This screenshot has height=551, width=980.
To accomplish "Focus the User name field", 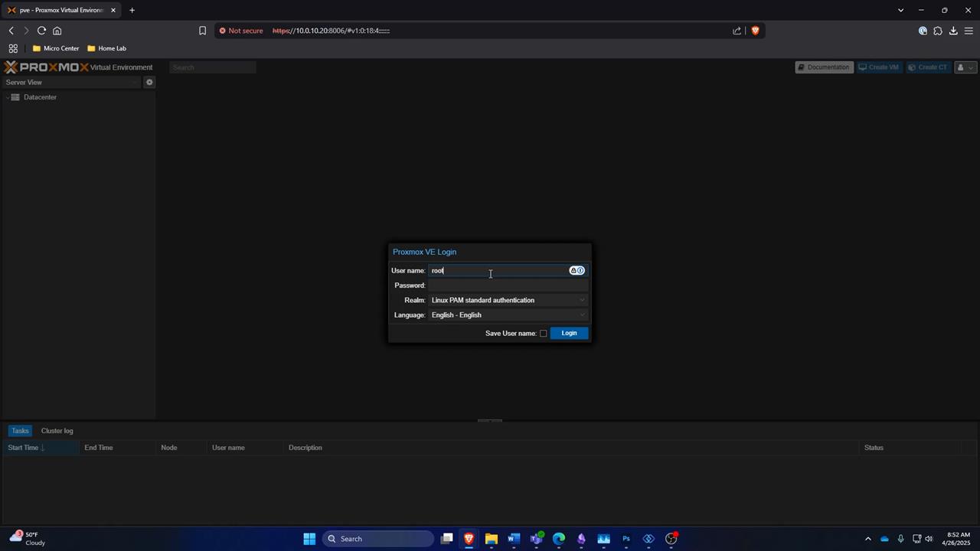I will (508, 270).
